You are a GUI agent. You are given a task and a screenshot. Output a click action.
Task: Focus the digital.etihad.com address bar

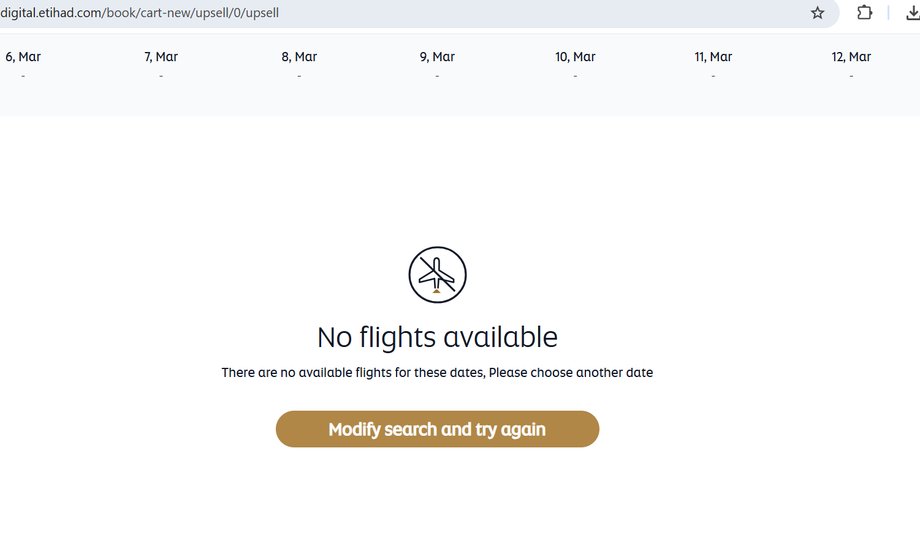tap(400, 13)
